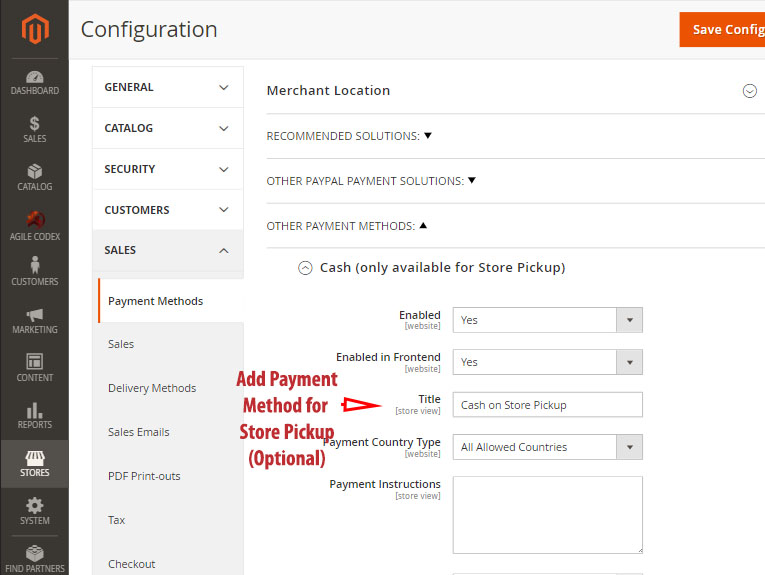This screenshot has width=765, height=575.
Task: Click the Save Config button
Action: (x=723, y=29)
